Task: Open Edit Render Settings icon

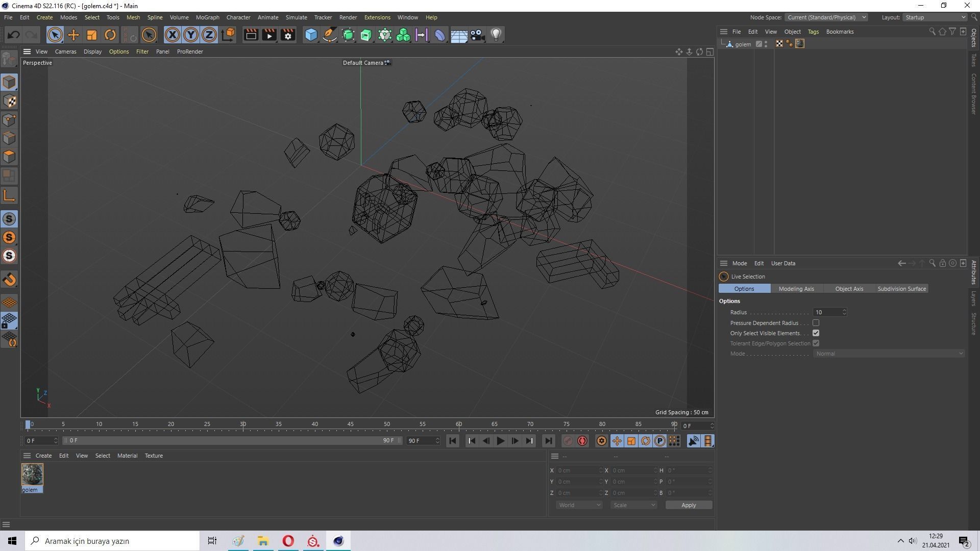Action: pos(288,35)
